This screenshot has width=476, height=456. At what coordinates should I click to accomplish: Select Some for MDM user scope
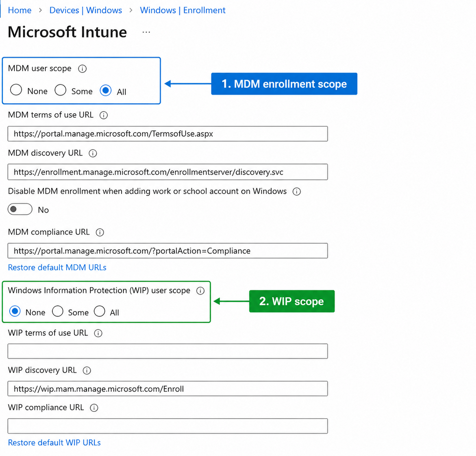60,90
